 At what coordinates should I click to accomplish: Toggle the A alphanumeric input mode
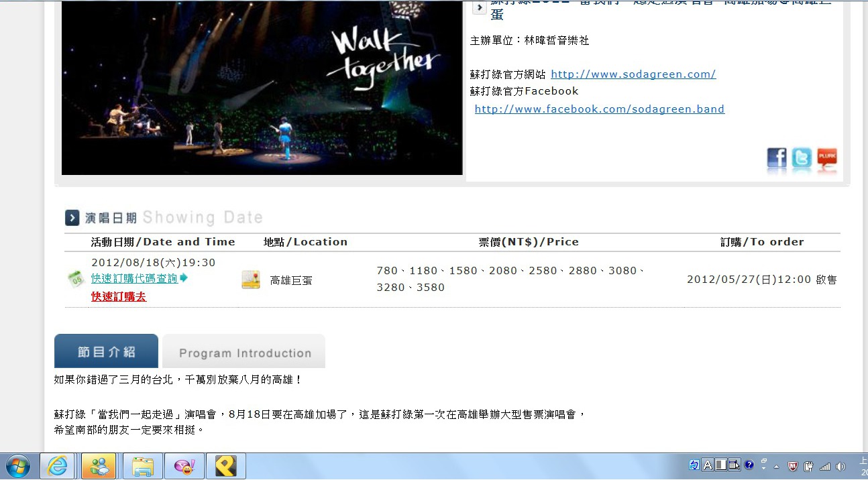(708, 465)
